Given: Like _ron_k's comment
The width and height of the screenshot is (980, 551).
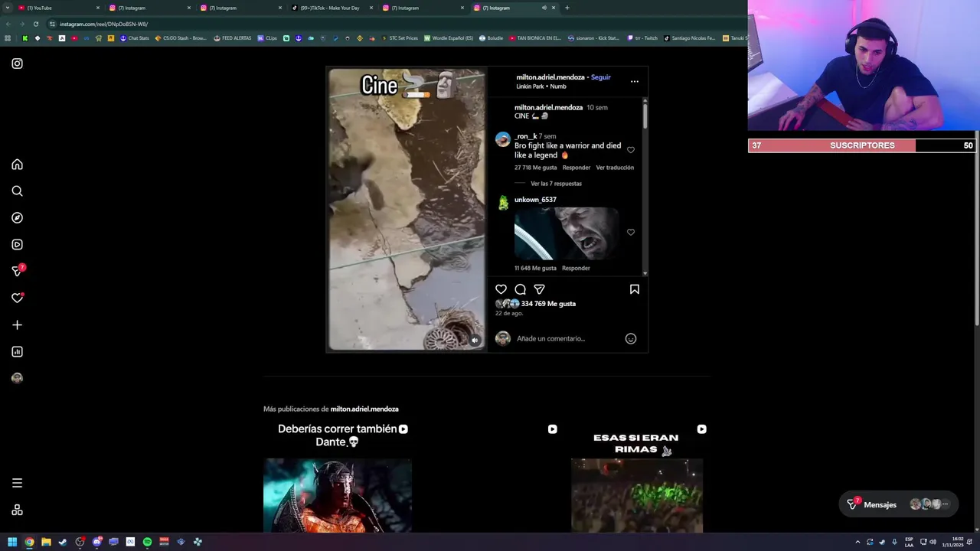Looking at the screenshot, I should (631, 150).
